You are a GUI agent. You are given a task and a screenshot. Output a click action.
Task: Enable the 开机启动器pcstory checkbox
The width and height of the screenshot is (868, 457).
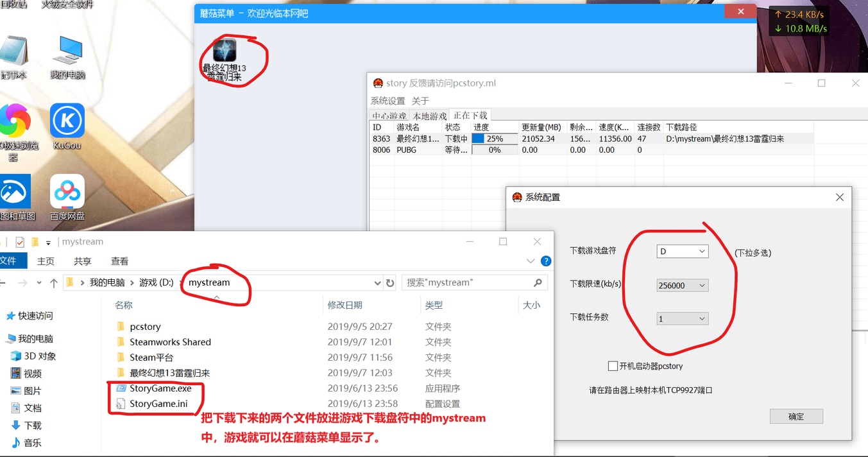[x=613, y=366]
